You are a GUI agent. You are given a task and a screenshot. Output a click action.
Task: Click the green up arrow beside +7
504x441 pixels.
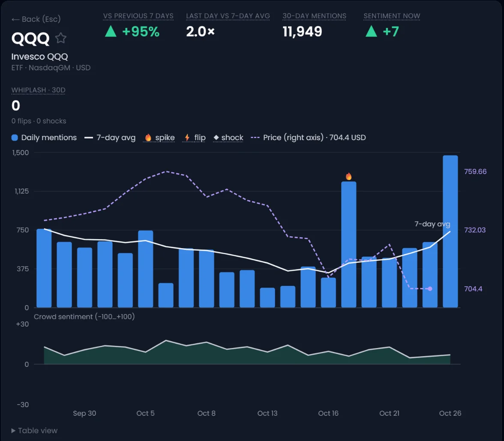coord(371,31)
